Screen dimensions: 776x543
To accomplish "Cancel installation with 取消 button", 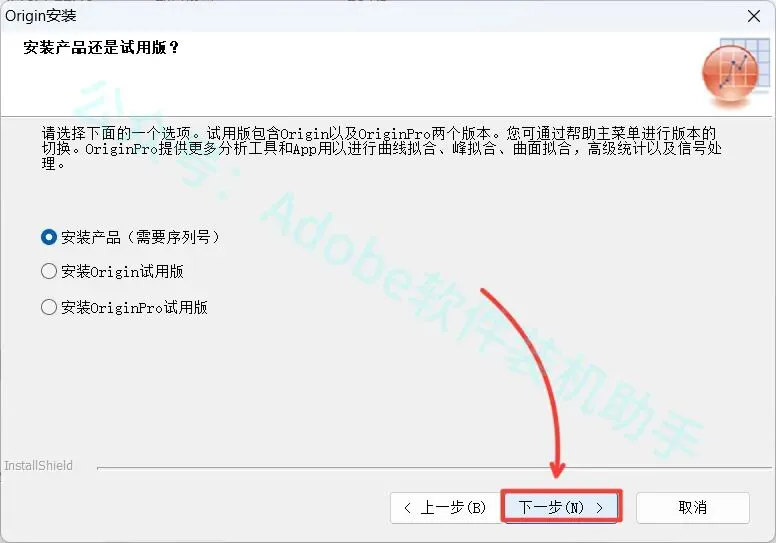I will tap(692, 507).
